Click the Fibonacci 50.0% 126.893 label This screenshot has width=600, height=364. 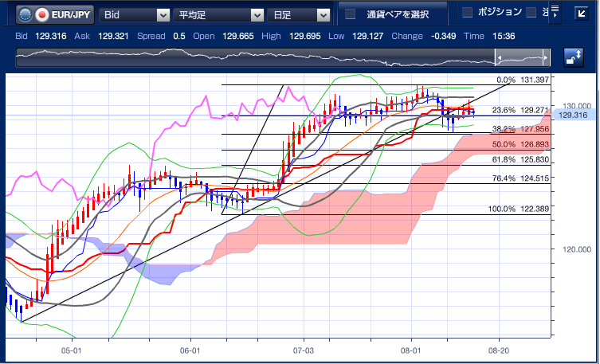click(520, 144)
